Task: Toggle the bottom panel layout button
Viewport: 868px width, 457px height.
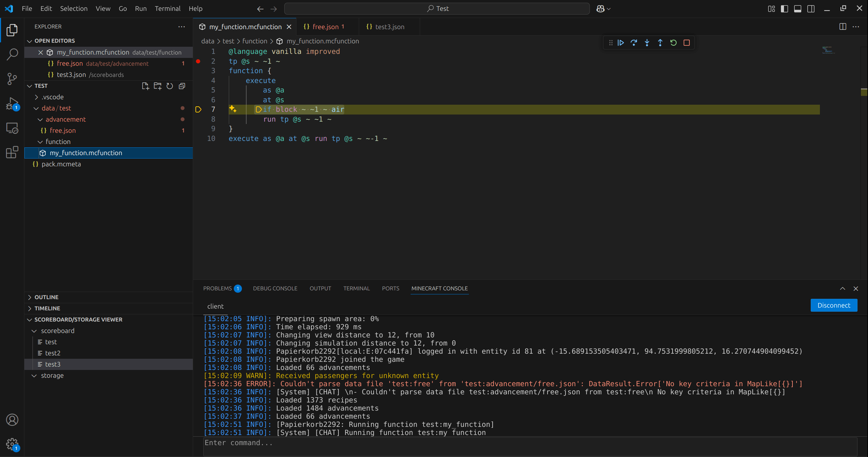Action: tap(798, 9)
